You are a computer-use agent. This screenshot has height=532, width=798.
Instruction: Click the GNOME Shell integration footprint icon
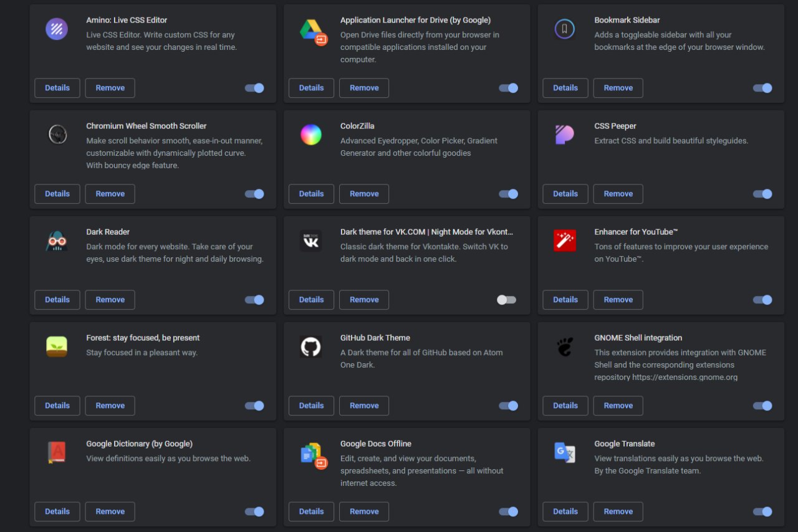pos(565,346)
